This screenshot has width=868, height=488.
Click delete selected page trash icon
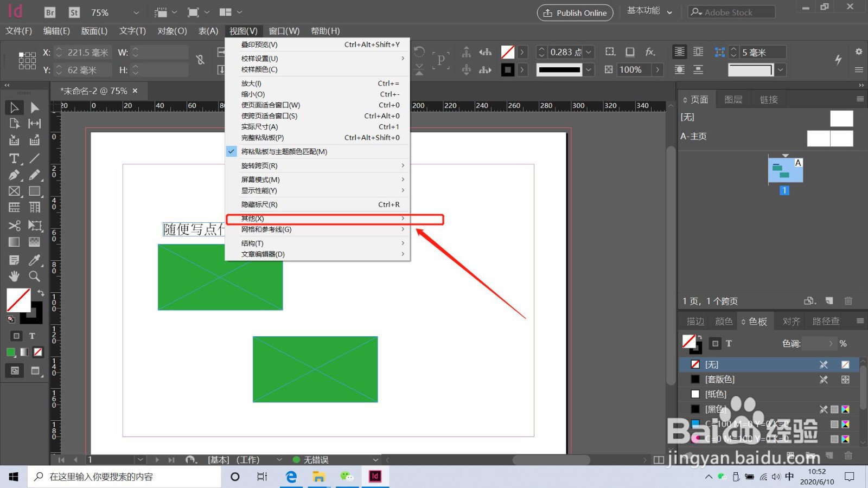(x=848, y=301)
